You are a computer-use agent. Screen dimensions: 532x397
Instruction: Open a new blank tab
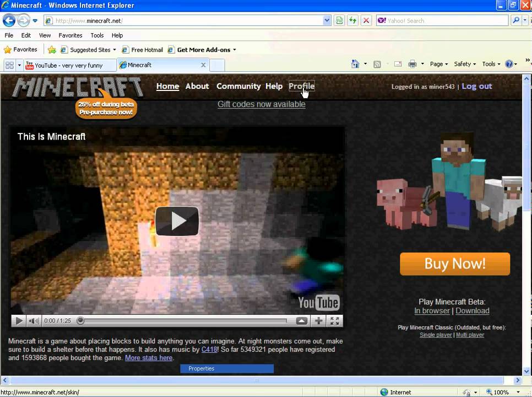(x=217, y=65)
